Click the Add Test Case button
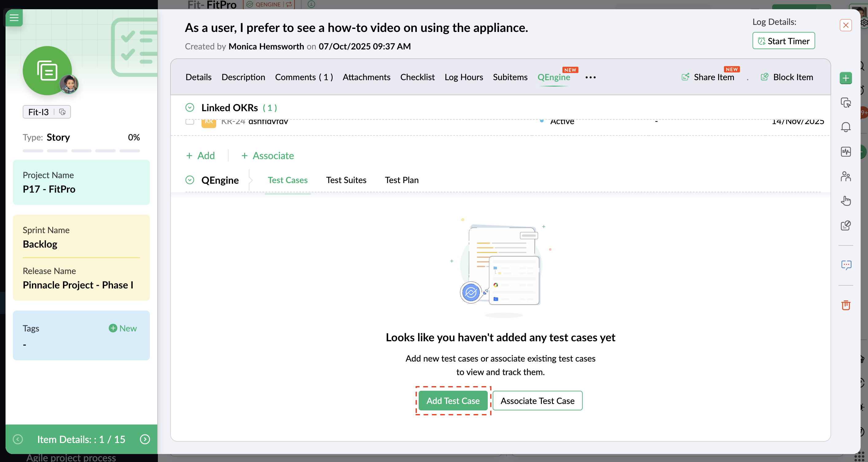This screenshot has width=868, height=462. click(453, 401)
